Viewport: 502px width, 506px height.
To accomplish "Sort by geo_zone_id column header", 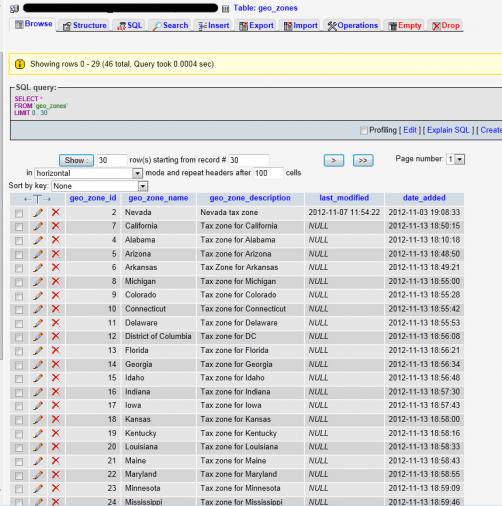I will 93,198.
